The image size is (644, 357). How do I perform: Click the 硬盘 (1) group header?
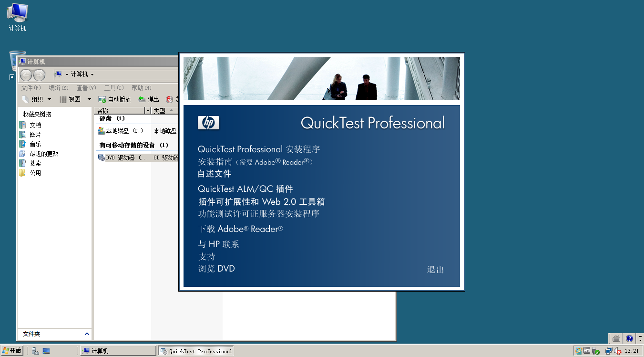tap(112, 118)
